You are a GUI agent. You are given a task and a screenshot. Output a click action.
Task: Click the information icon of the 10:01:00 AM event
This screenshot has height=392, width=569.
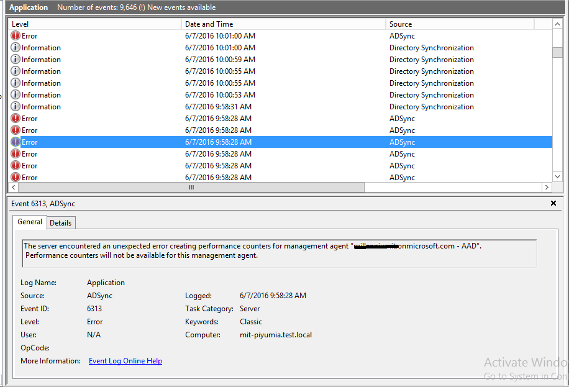pyautogui.click(x=16, y=48)
